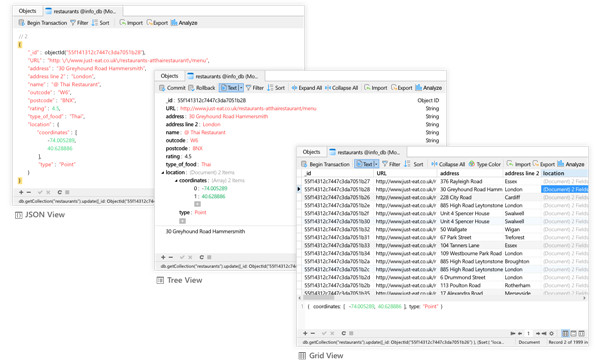Select restaurants @info_db tab in Grid view
This screenshot has height=360, width=600.
click(x=365, y=152)
